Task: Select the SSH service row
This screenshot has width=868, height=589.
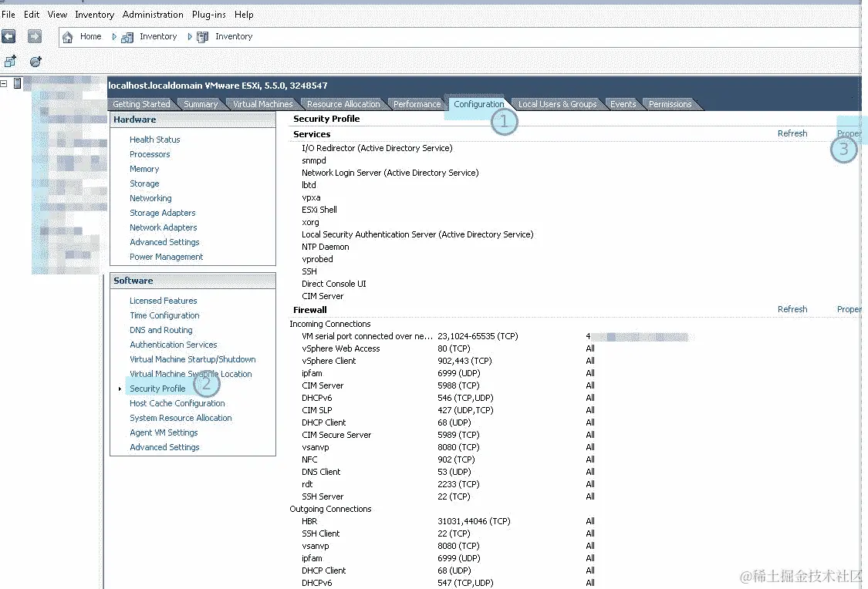Action: 309,271
